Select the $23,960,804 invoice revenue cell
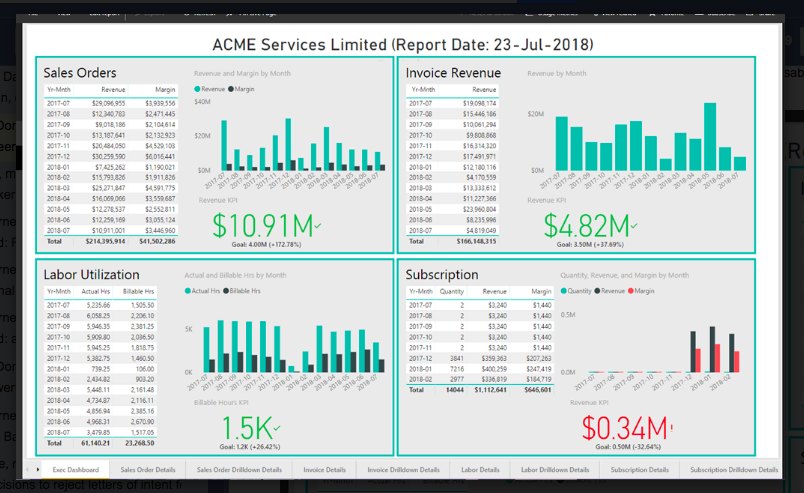Screen dimensions: 804x493 coord(479,209)
